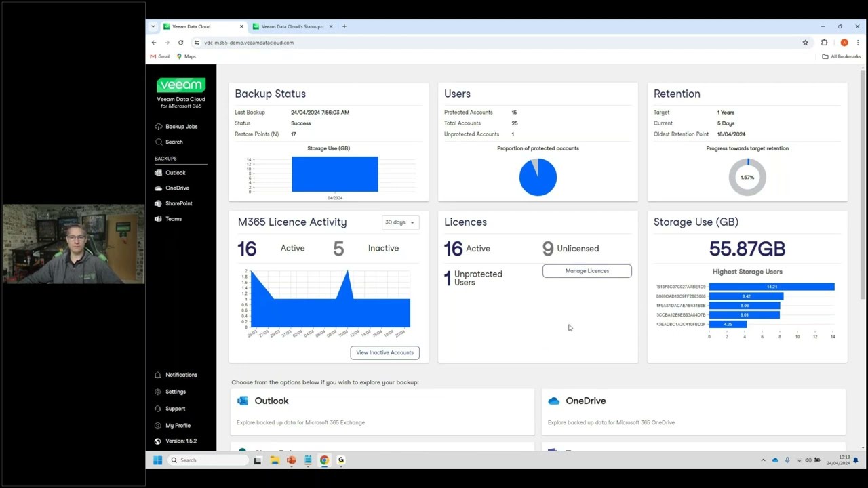Open Outlook backups in the sidebar
Viewport: 868px width, 488px height.
[x=170, y=173]
